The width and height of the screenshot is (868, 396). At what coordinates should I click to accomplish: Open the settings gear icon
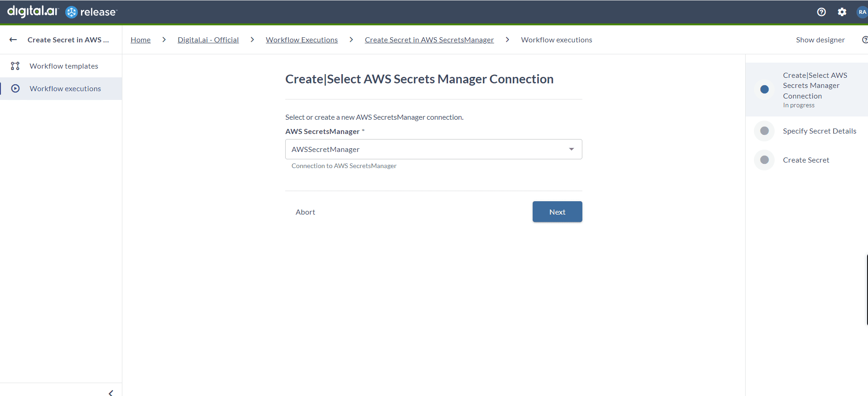click(842, 12)
